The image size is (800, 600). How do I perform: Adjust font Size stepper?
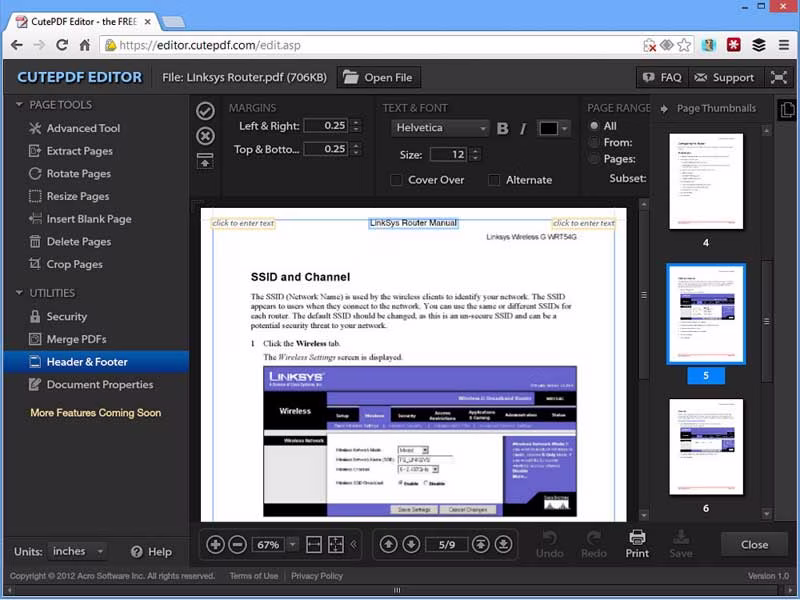tap(476, 155)
